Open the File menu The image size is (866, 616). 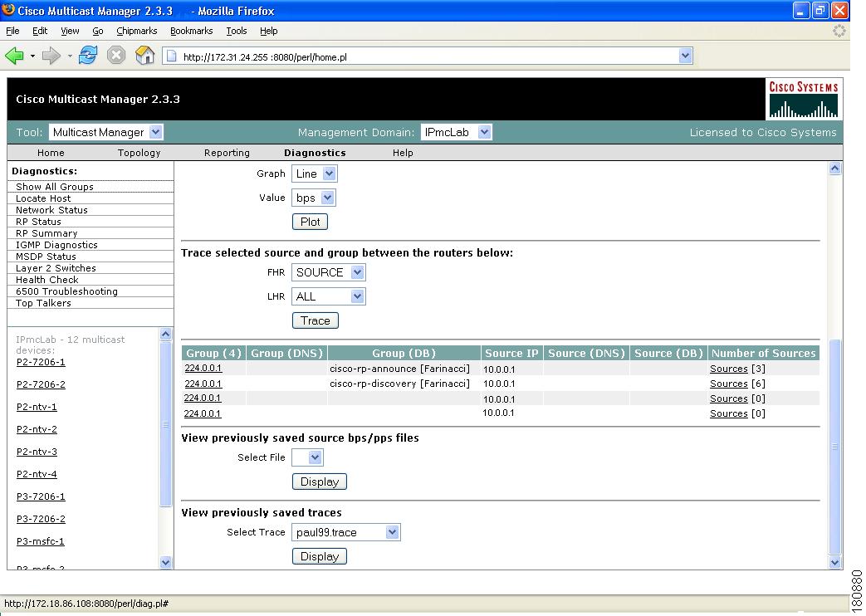12,31
